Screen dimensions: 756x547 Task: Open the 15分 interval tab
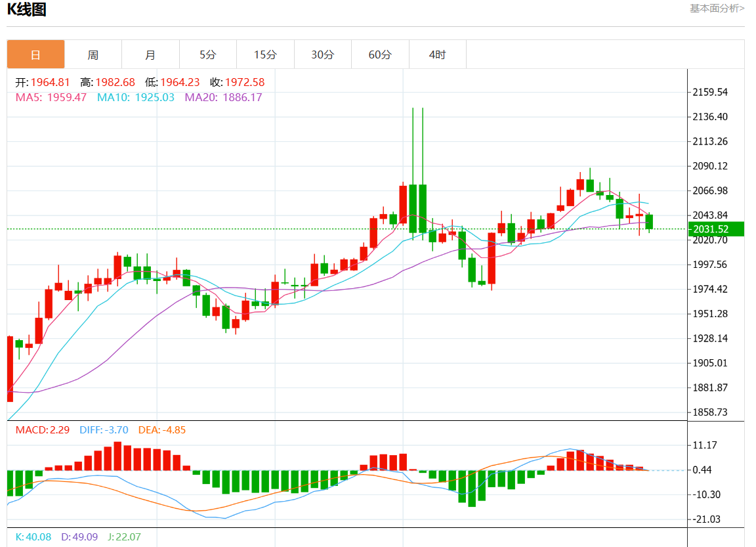(265, 55)
